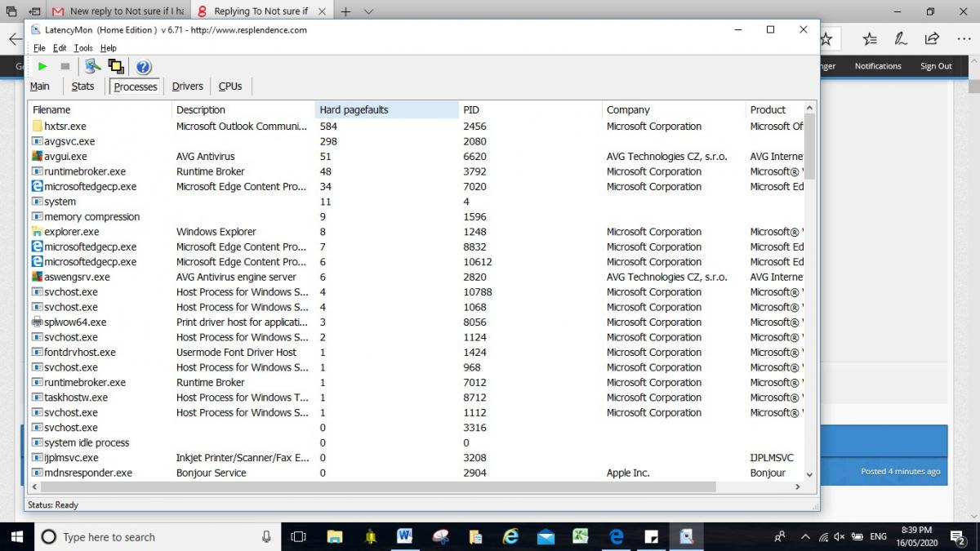Click the hxtsr.exe folder icon
Screen dimensions: 980x551
coord(37,127)
